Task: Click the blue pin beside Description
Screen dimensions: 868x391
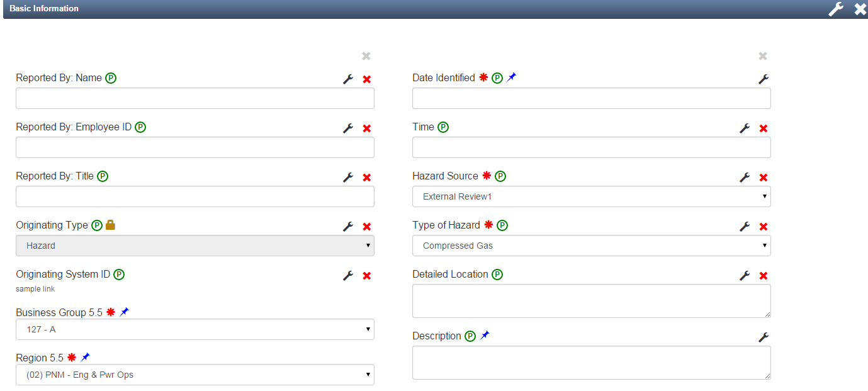Action: pyautogui.click(x=485, y=336)
